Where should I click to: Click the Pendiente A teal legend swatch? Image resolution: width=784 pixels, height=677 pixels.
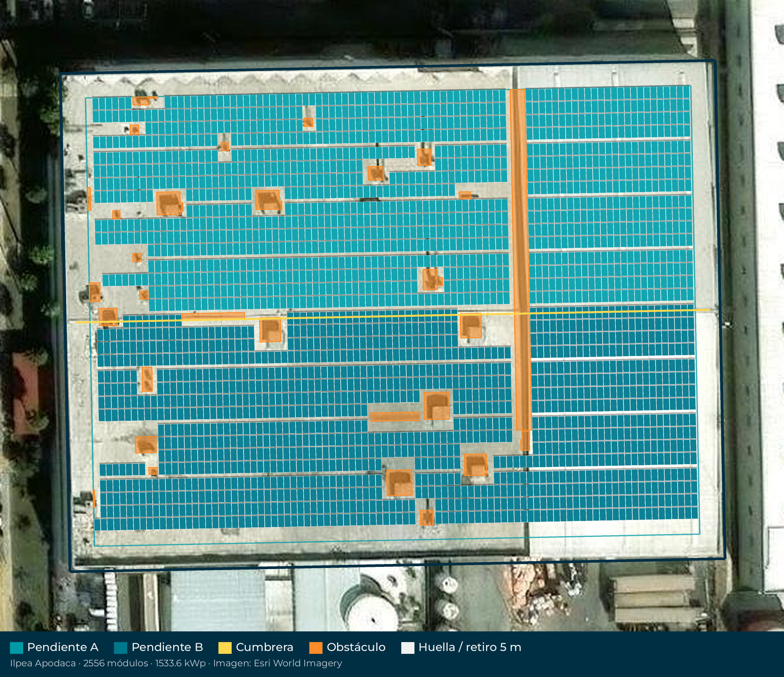[16, 647]
